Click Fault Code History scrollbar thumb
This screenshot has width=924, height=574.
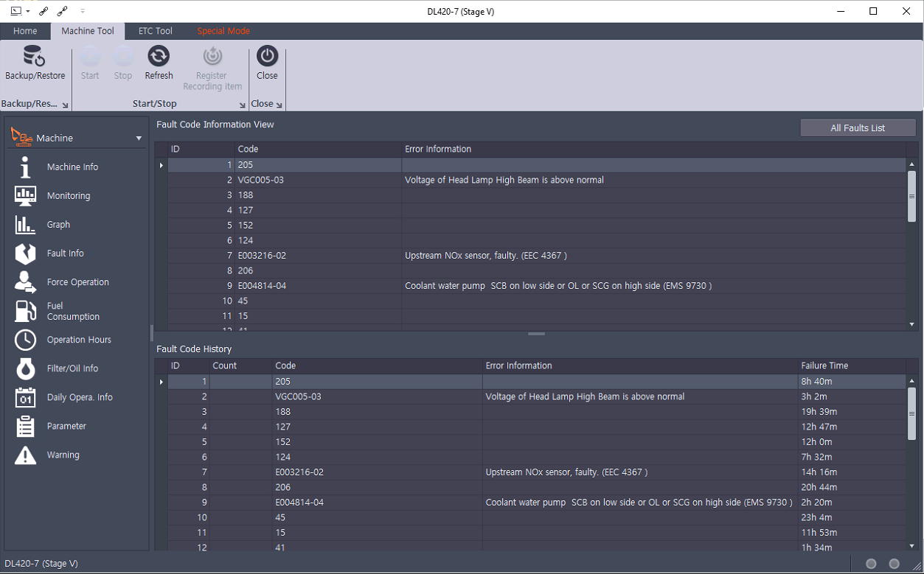tap(911, 413)
